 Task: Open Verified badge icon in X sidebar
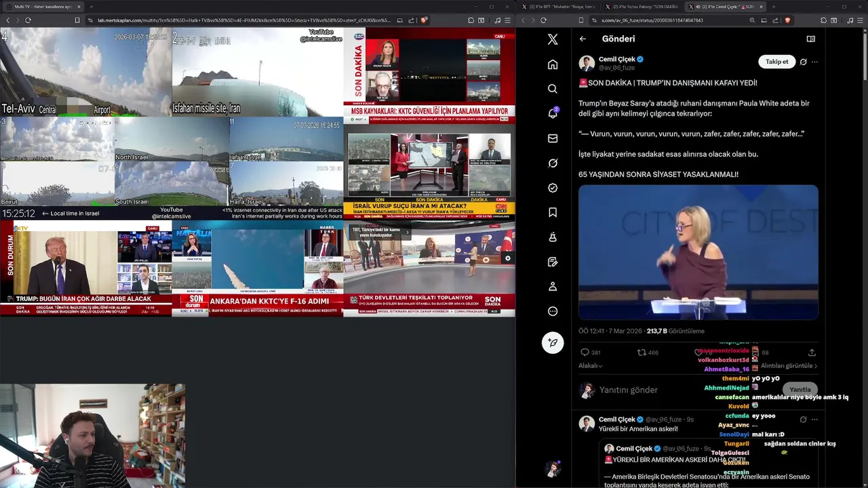[x=553, y=188]
